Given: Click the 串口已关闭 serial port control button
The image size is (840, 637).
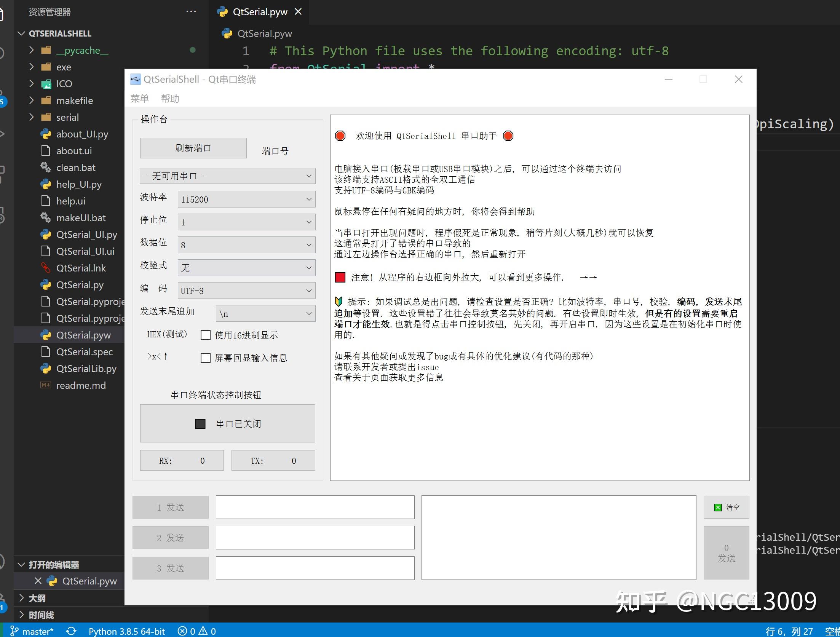Looking at the screenshot, I should point(227,423).
